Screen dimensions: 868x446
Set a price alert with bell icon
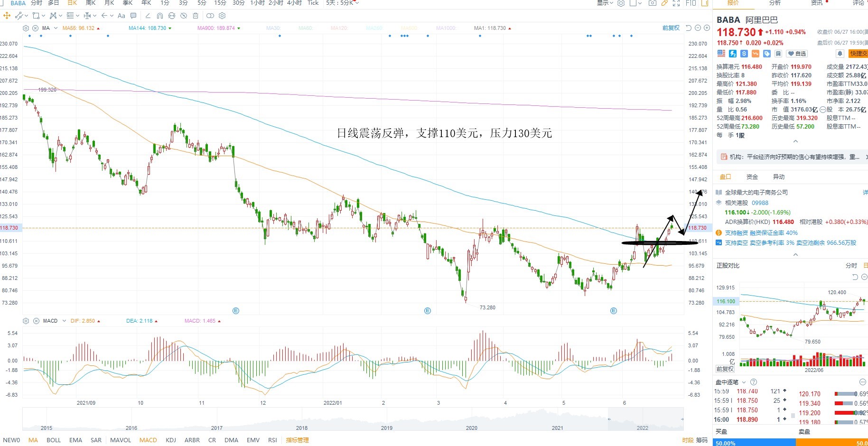pos(840,54)
